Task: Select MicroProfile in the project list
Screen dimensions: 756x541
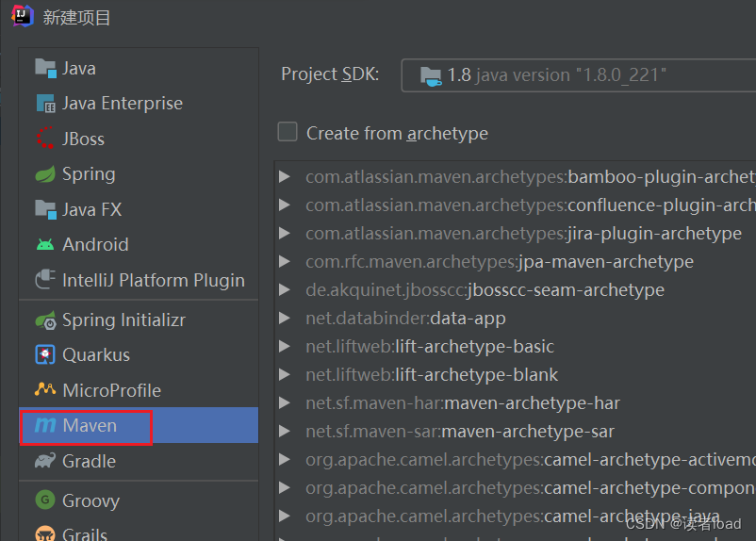Action: 139,390
